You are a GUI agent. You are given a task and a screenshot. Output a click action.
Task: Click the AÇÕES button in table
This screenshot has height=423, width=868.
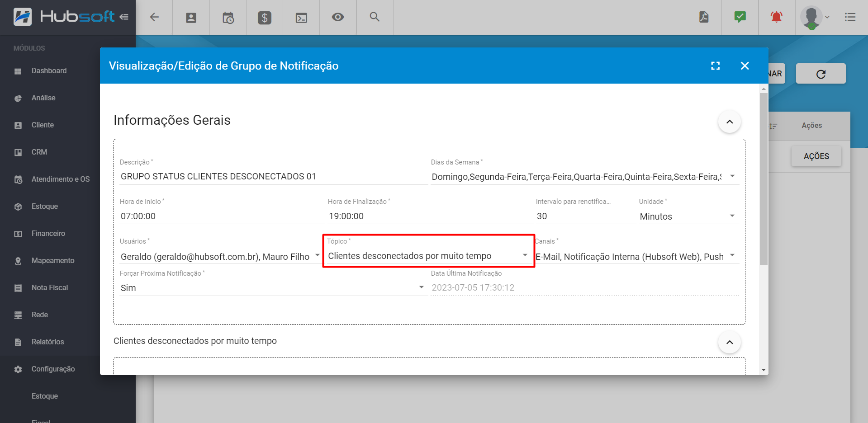[x=816, y=156]
